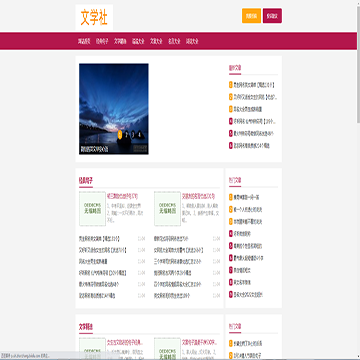Image resolution: width=360 pixels, height=360 pixels.
Task: Open the second DEDECMS 无缩略图 placeholder in the first section
Action: (167, 209)
